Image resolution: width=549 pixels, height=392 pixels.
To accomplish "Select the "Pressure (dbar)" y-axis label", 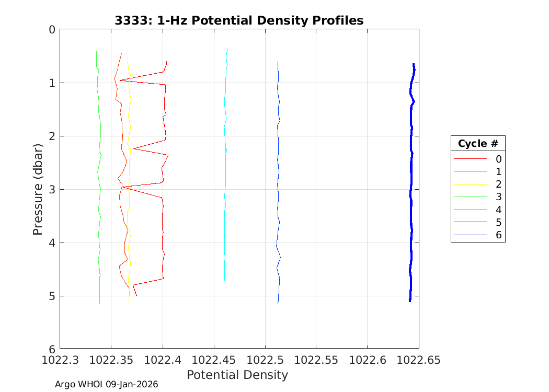I will [38, 189].
